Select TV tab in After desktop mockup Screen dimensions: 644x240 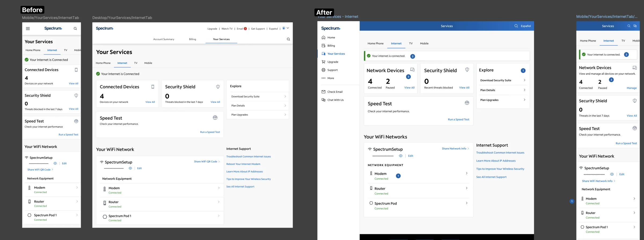click(x=411, y=43)
